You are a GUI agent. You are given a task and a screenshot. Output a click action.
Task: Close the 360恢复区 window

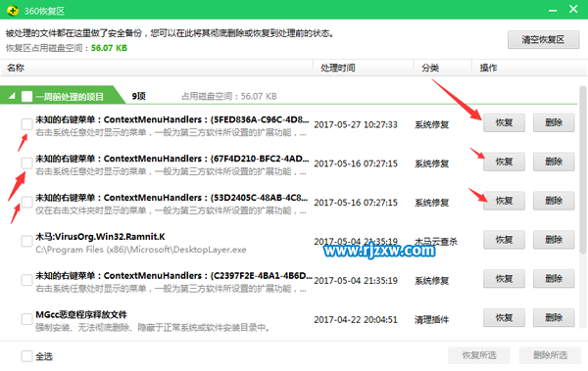click(x=573, y=9)
